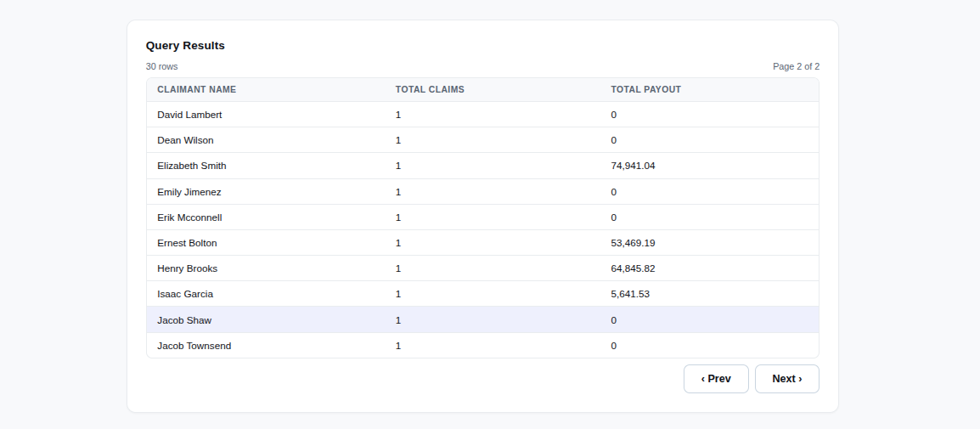This screenshot has height=429, width=980.
Task: Select the Emily Jimenez name cell
Action: (189, 192)
